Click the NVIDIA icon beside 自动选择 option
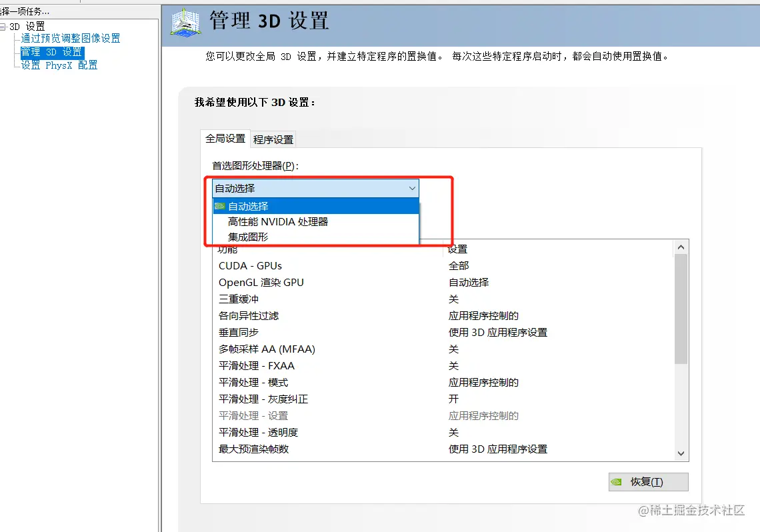 tap(219, 206)
